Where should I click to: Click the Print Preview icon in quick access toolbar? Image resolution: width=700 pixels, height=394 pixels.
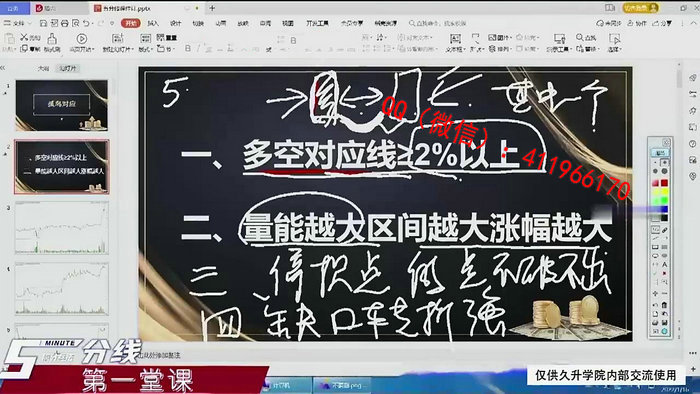pyautogui.click(x=75, y=23)
